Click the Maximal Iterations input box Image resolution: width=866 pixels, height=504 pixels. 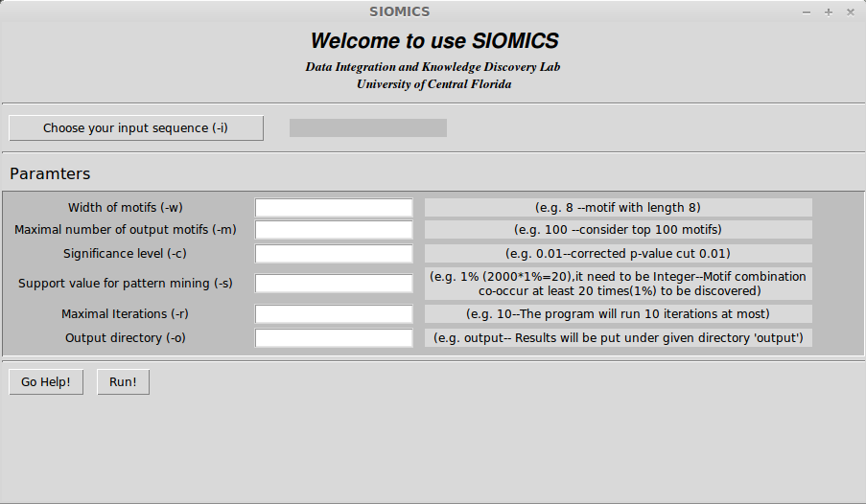pos(334,313)
